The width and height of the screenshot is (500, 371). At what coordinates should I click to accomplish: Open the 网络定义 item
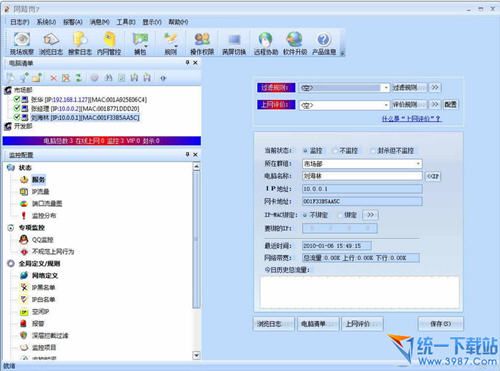(x=45, y=276)
